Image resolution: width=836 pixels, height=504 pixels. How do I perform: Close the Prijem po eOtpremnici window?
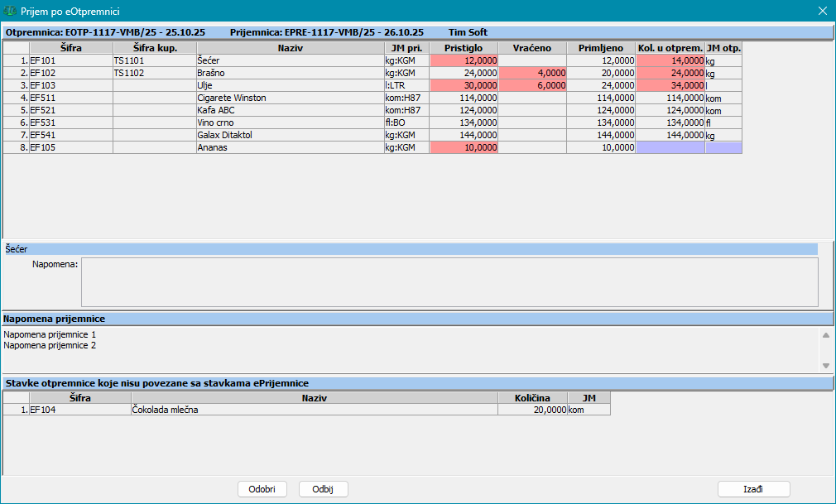click(821, 11)
